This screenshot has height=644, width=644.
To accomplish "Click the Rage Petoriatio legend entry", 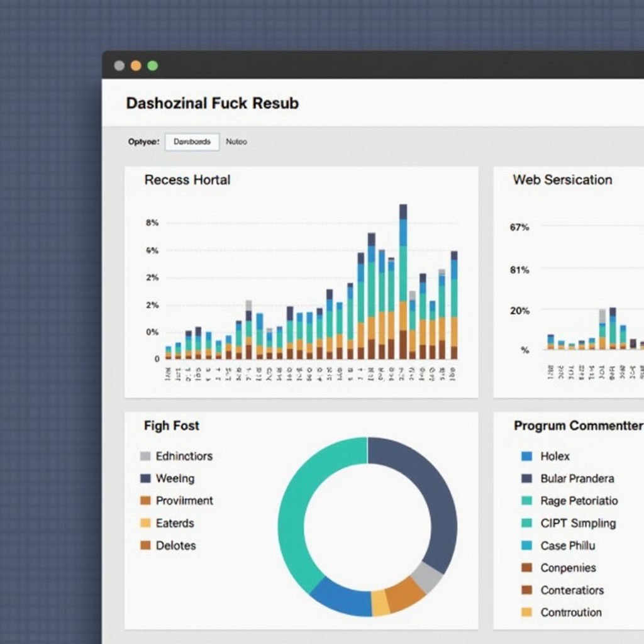I will pos(578,501).
